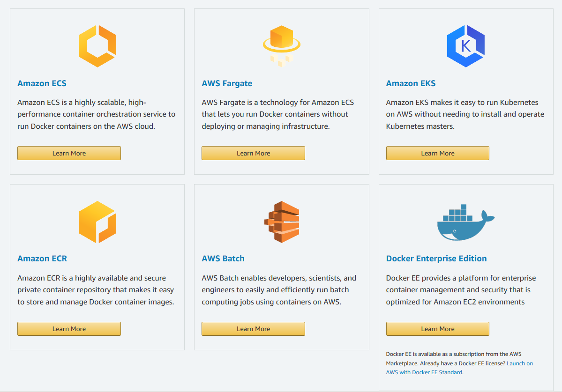The image size is (562, 392).
Task: Open the Amazon ECR heading link
Action: [42, 259]
